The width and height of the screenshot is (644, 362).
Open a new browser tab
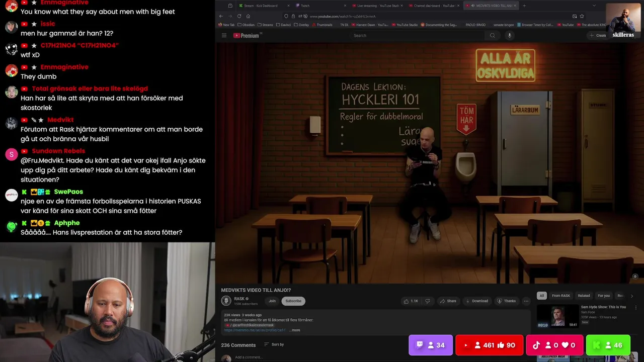click(524, 6)
